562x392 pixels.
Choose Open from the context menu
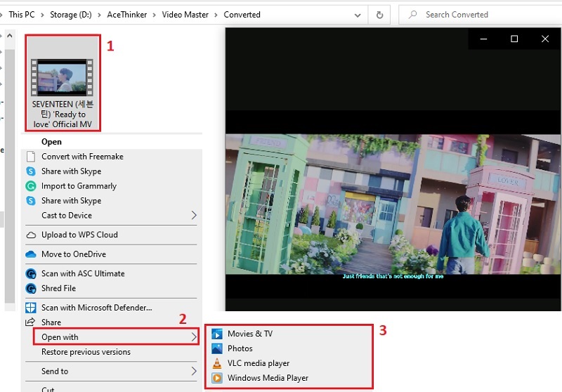coord(112,142)
